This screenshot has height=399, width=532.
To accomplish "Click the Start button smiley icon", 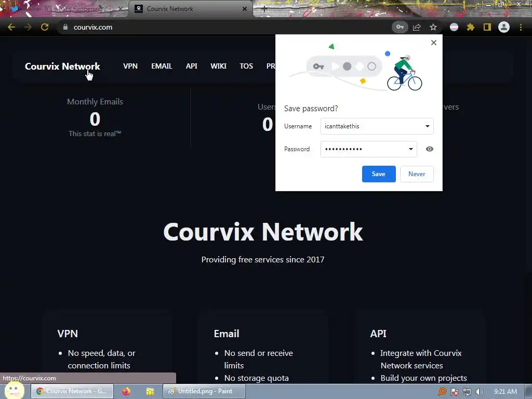I will 14,391.
